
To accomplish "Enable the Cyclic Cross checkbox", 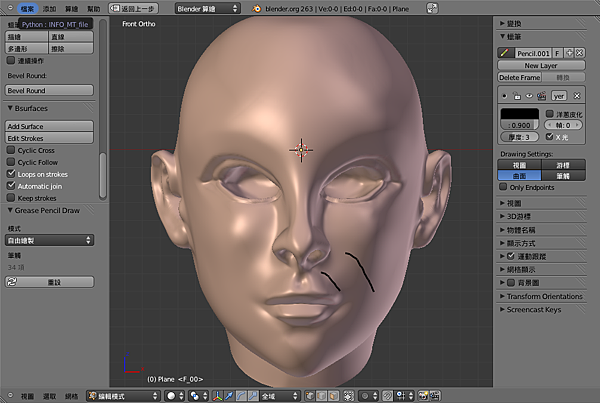I will 11,150.
